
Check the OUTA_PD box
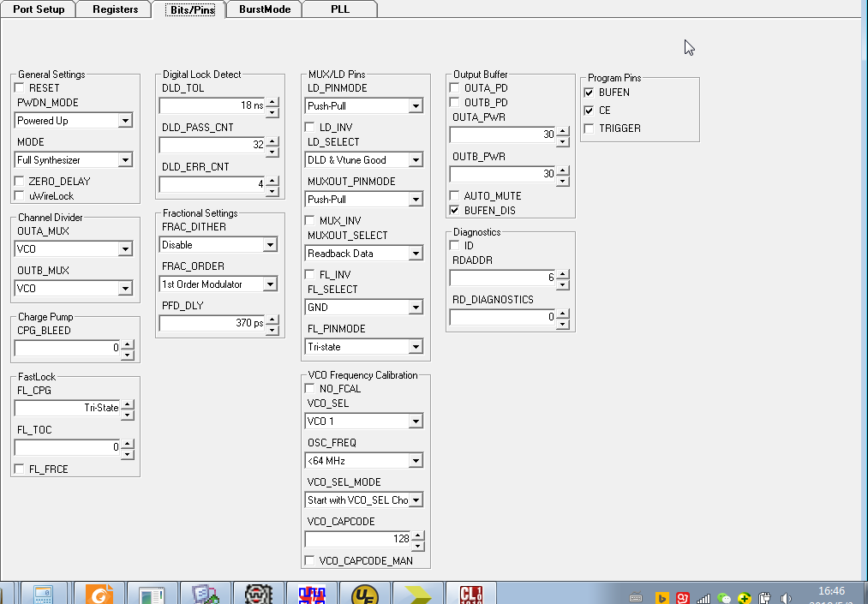pyautogui.click(x=454, y=87)
